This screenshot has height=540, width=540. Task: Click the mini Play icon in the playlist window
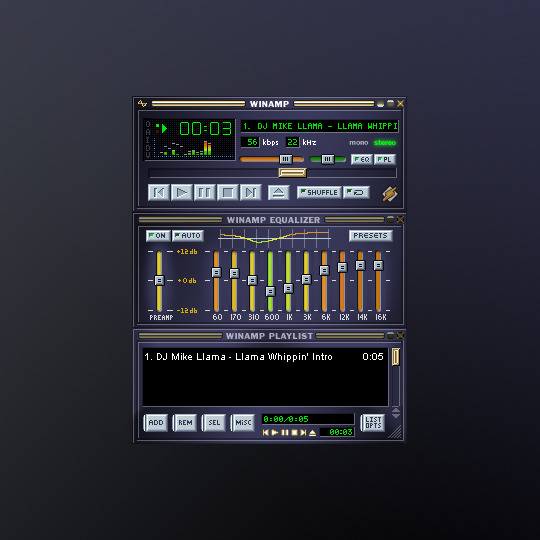(x=275, y=432)
